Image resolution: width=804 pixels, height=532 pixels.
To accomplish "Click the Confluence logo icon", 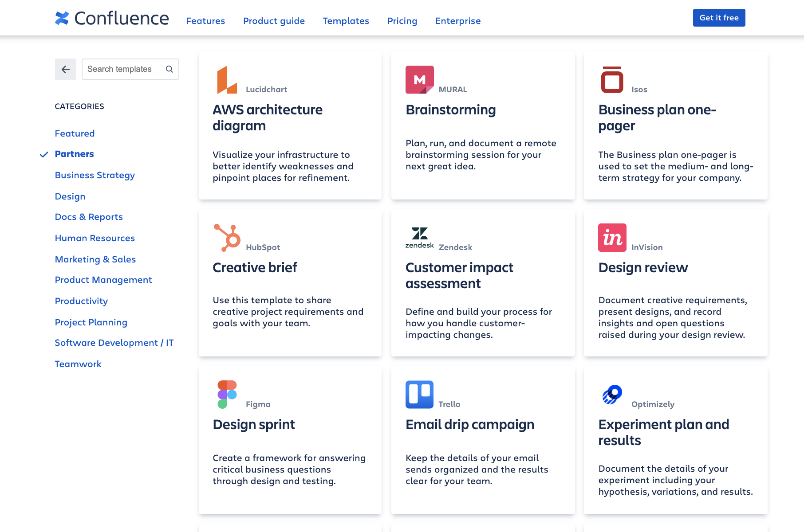I will pos(62,18).
